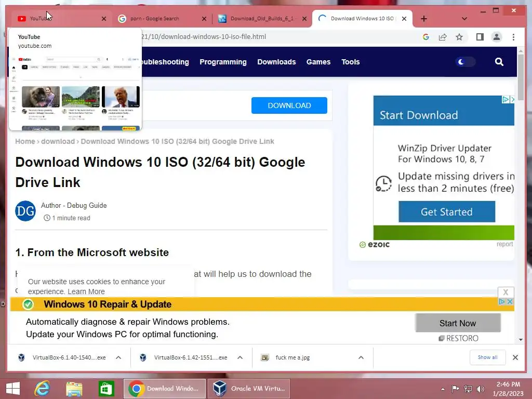
Task: Close the Download Windows 10 ISO tab
Action: pos(404,19)
